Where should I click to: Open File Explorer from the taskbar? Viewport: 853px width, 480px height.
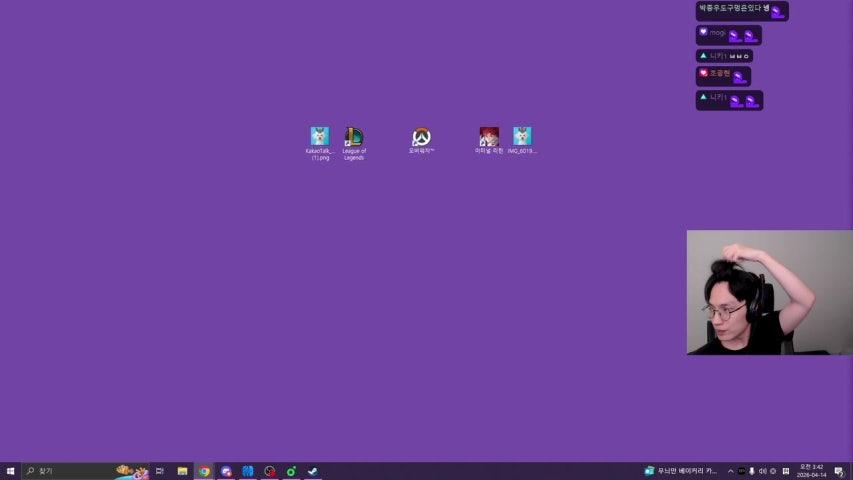(182, 471)
